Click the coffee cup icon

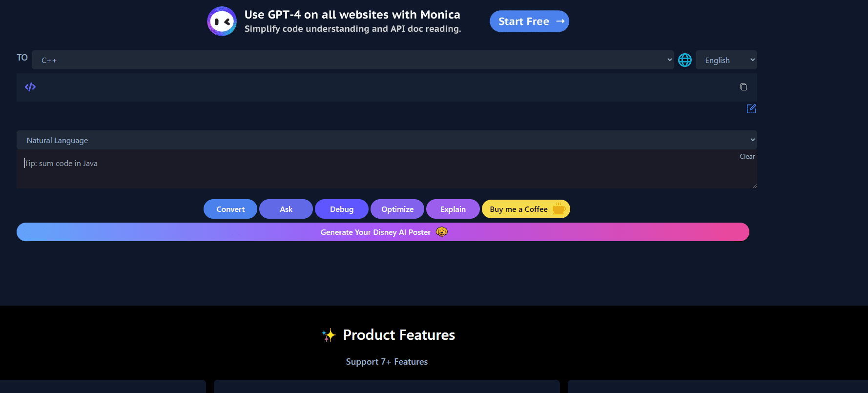pyautogui.click(x=559, y=209)
